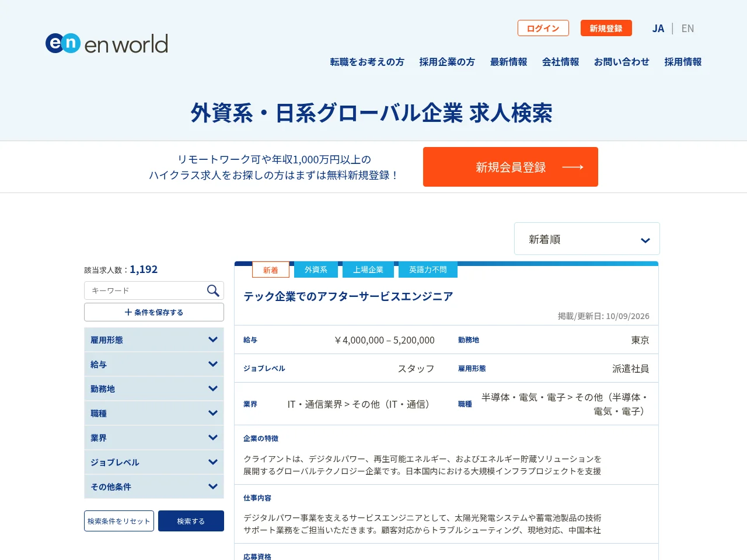Click the 派遣社員 employment type value

tap(631, 369)
